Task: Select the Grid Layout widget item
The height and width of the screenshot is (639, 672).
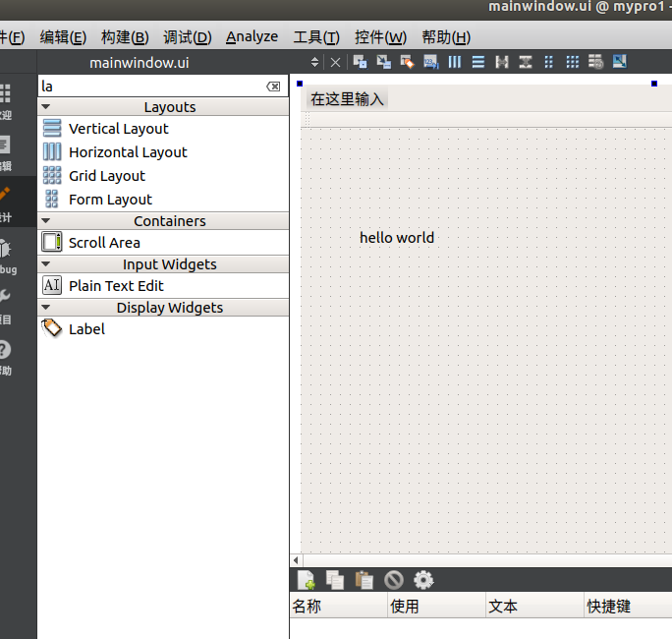Action: coord(106,176)
